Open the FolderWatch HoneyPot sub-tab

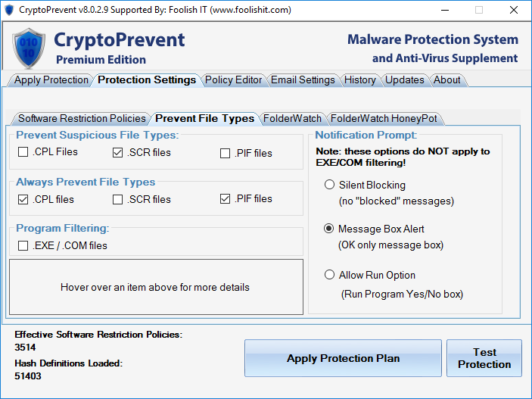tap(384, 118)
